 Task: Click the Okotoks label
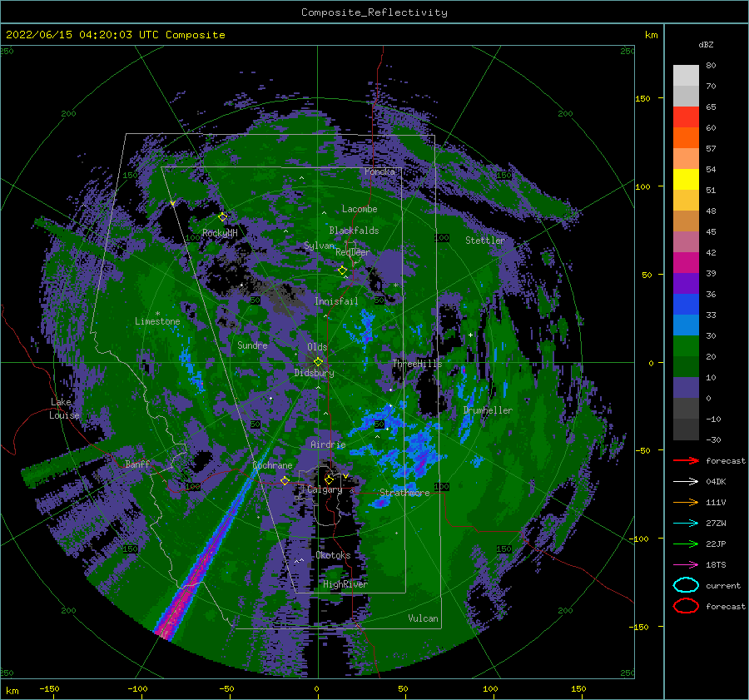[333, 555]
